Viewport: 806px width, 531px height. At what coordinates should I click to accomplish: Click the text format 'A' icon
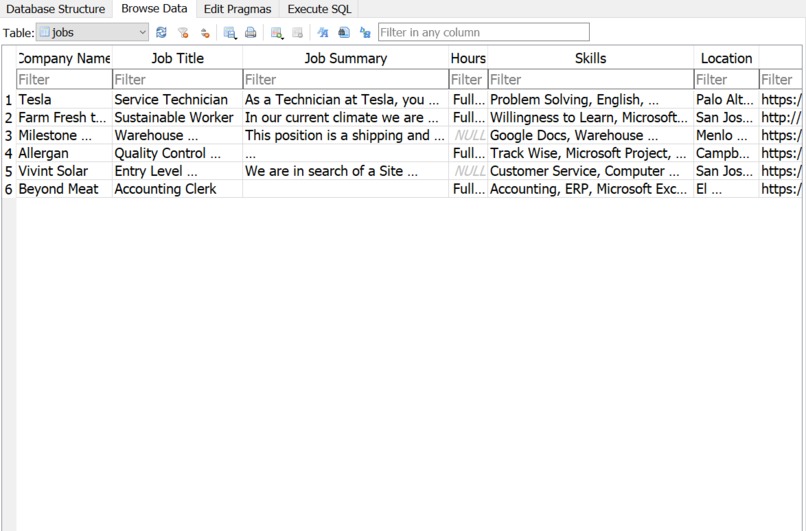pos(323,32)
